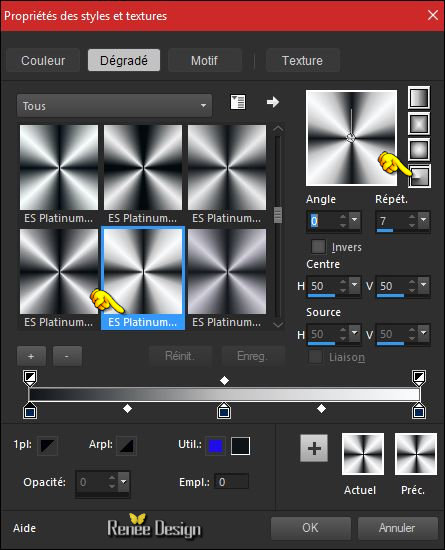Select the rectangular gradient style icon
445x550 pixels.
419,123
